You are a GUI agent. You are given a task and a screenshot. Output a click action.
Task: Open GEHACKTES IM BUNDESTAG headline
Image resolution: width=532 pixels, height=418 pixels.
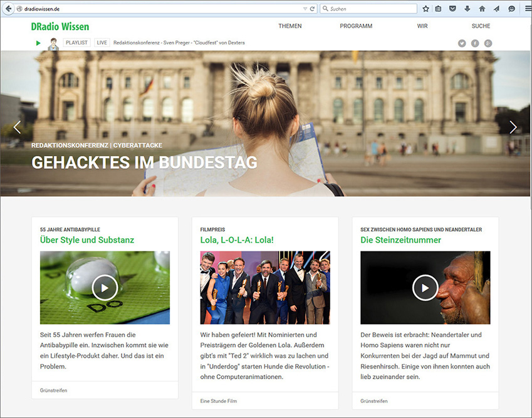145,162
